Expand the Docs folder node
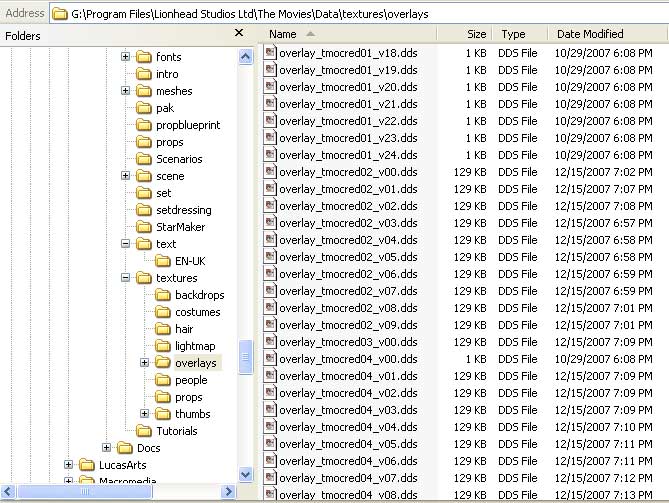 107,448
